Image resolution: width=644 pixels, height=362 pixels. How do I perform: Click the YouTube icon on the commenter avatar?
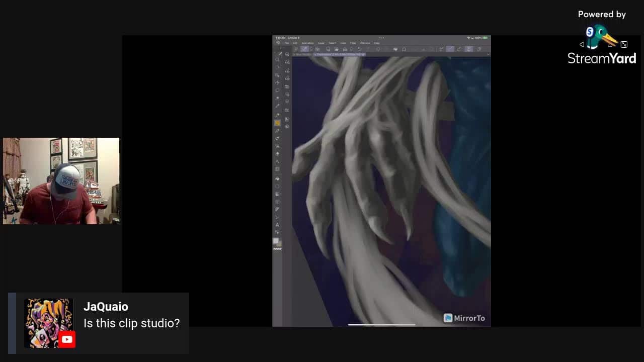[66, 339]
